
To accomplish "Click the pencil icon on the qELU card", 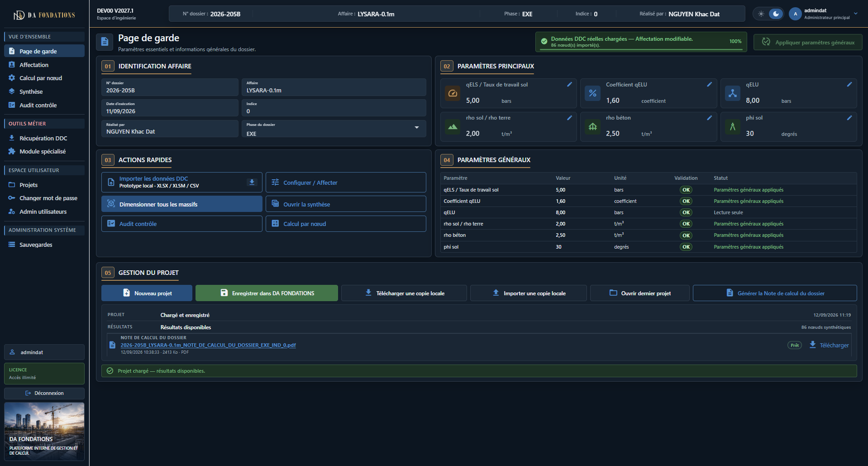I will [849, 85].
